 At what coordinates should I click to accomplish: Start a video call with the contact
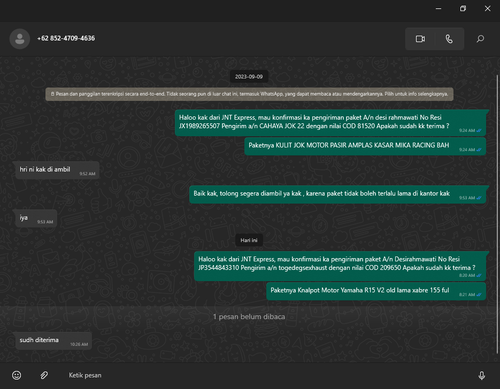420,39
